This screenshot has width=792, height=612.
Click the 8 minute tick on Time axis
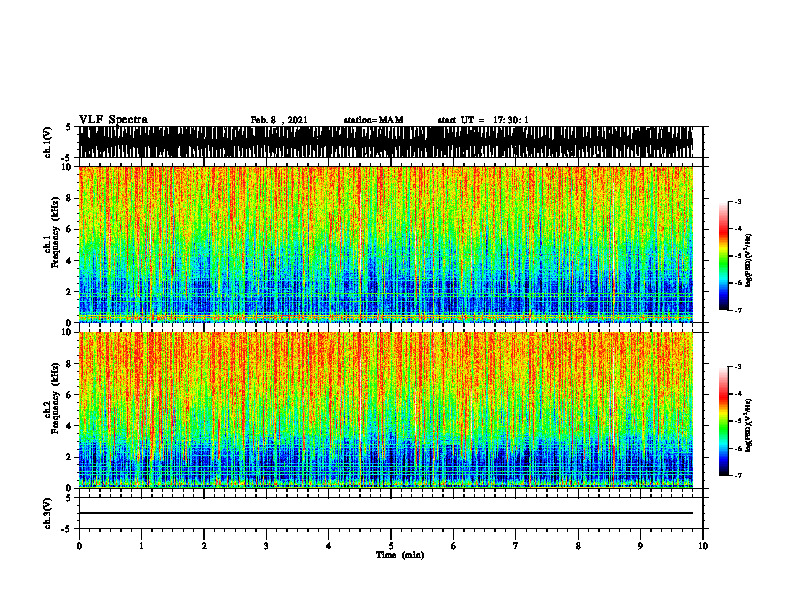click(578, 546)
